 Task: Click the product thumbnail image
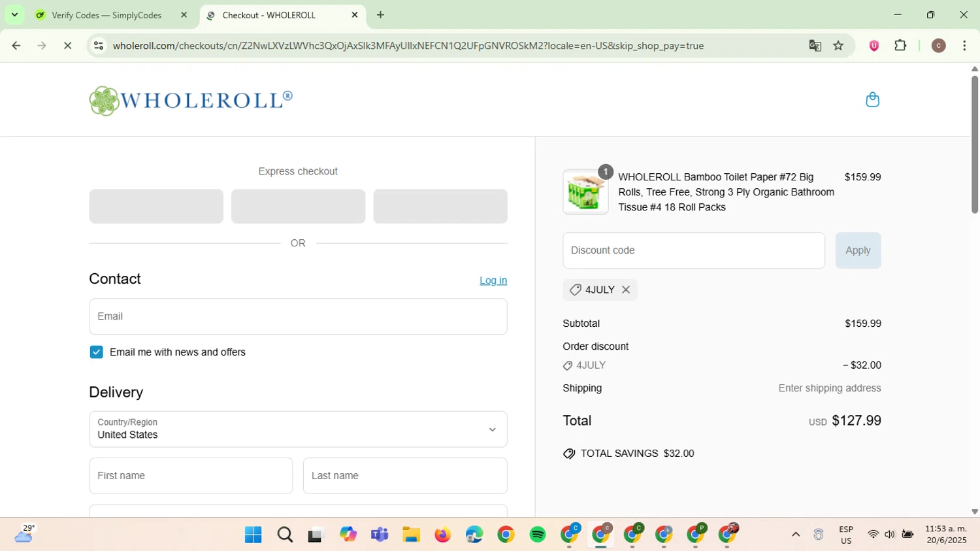click(x=585, y=192)
